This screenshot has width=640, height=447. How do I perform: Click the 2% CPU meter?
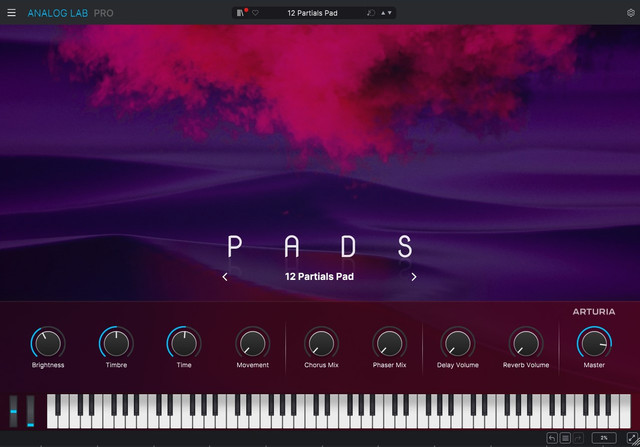pyautogui.click(x=604, y=438)
